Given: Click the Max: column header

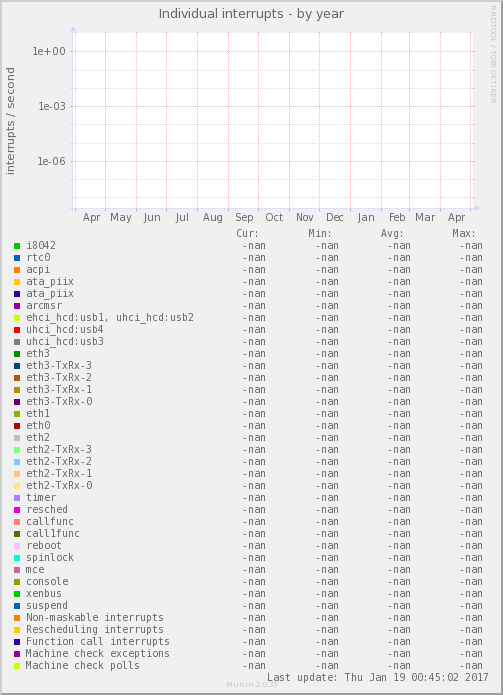Looking at the screenshot, I should [x=464, y=234].
